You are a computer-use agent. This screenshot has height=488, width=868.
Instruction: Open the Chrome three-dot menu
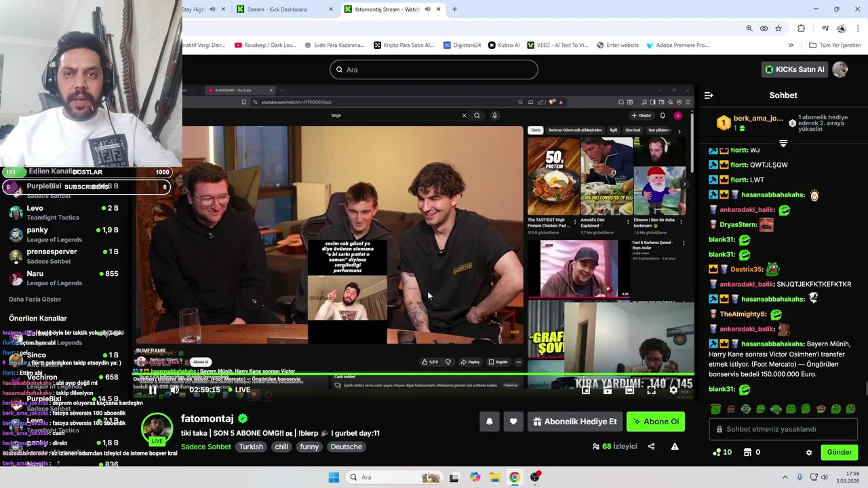tap(859, 28)
